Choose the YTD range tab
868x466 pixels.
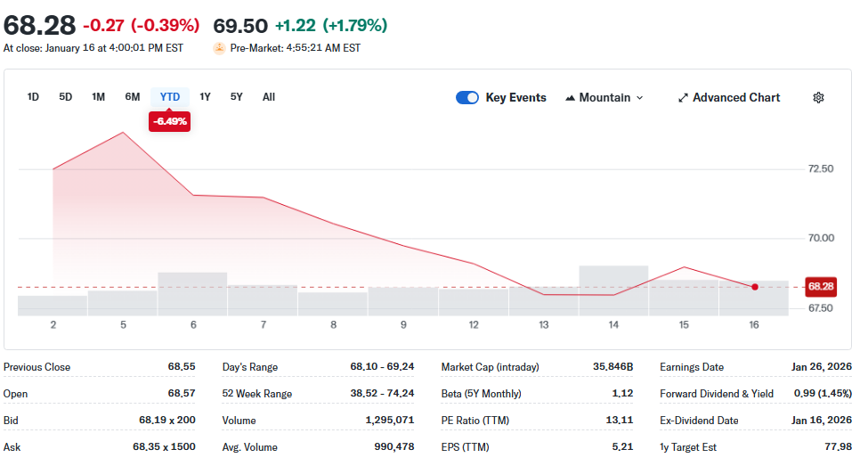tap(170, 97)
